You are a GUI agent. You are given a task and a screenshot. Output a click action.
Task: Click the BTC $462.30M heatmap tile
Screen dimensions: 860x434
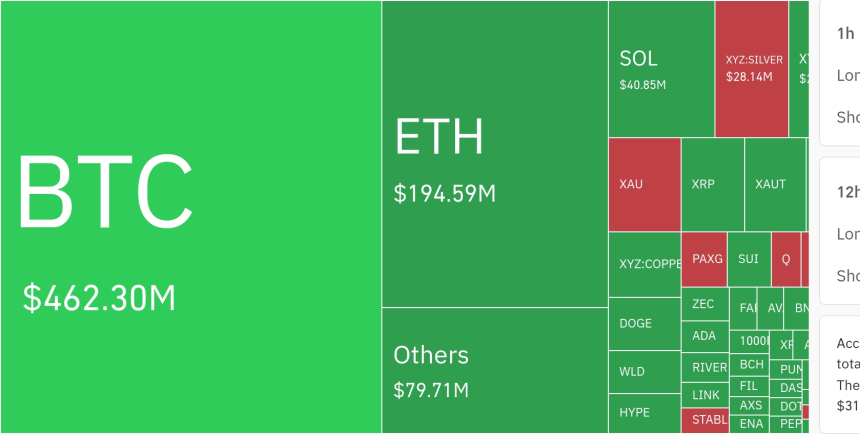coord(190,217)
